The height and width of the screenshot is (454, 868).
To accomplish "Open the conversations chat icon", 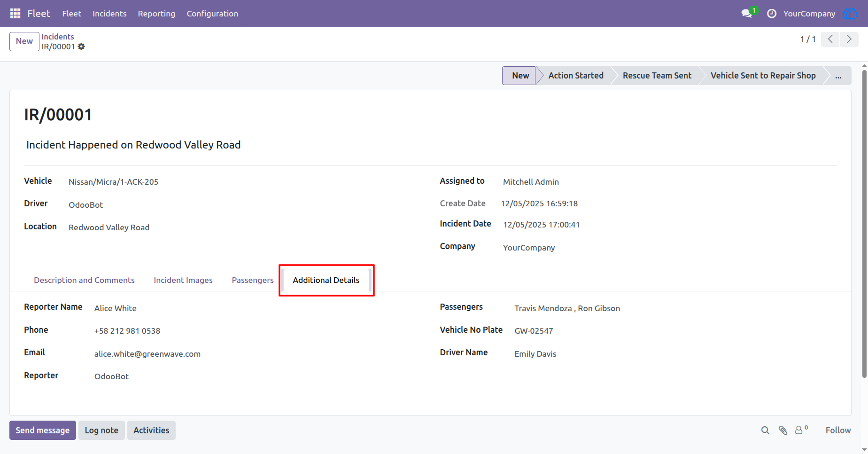I will [x=747, y=14].
